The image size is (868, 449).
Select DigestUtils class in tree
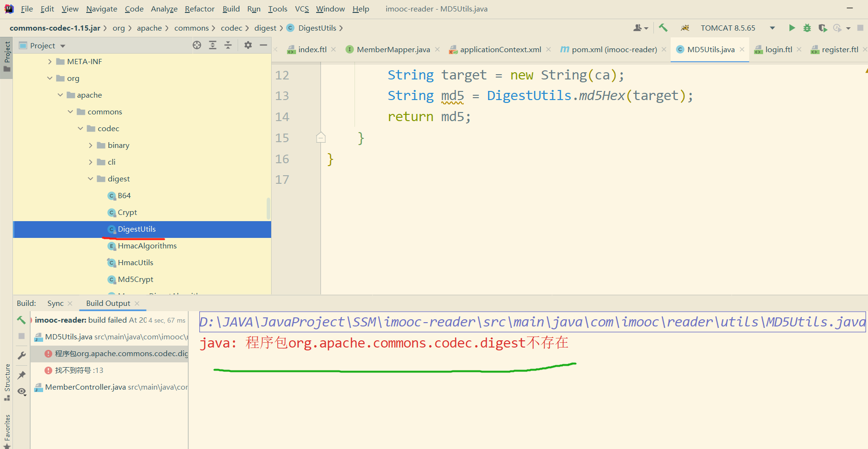[x=137, y=229]
